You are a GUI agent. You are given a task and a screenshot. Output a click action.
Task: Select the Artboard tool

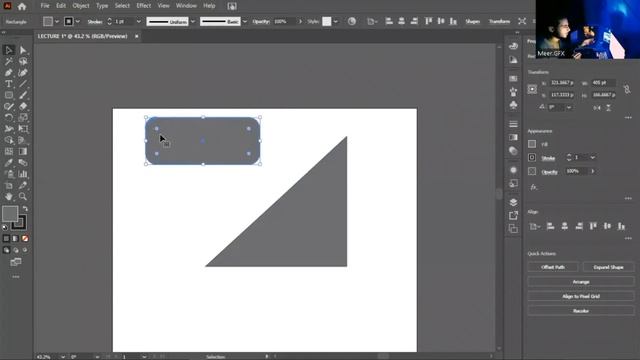click(x=9, y=185)
